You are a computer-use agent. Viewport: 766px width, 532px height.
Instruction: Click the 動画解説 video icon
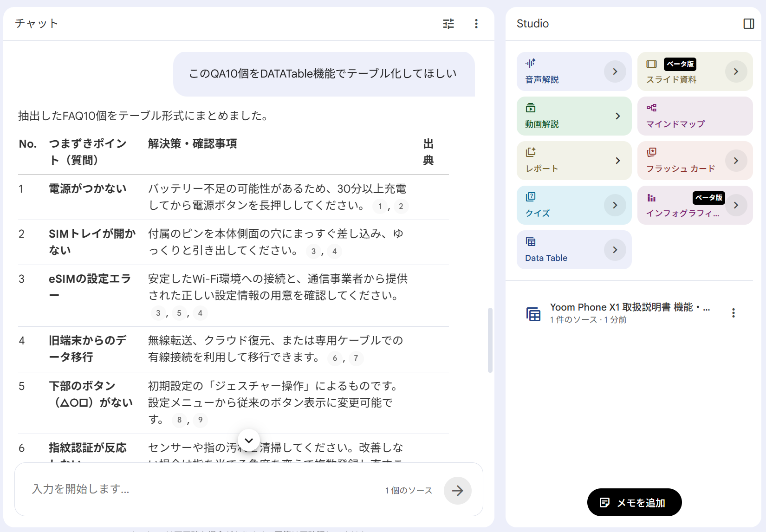coord(531,108)
